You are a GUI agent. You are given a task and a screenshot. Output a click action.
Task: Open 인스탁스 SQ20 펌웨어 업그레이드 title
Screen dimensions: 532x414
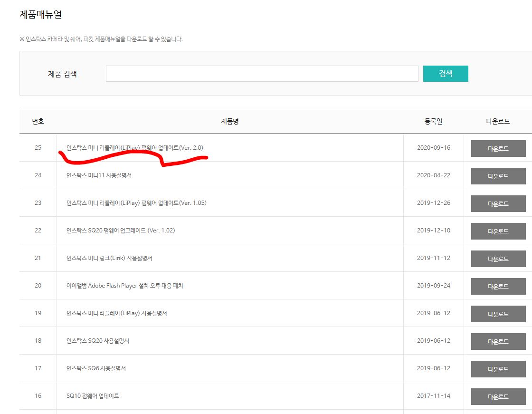tap(121, 230)
